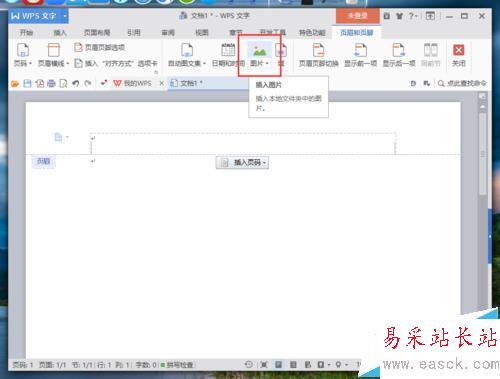500x379 pixels.
Task: Click 字数: 0 word count in status bar
Action: 146,365
